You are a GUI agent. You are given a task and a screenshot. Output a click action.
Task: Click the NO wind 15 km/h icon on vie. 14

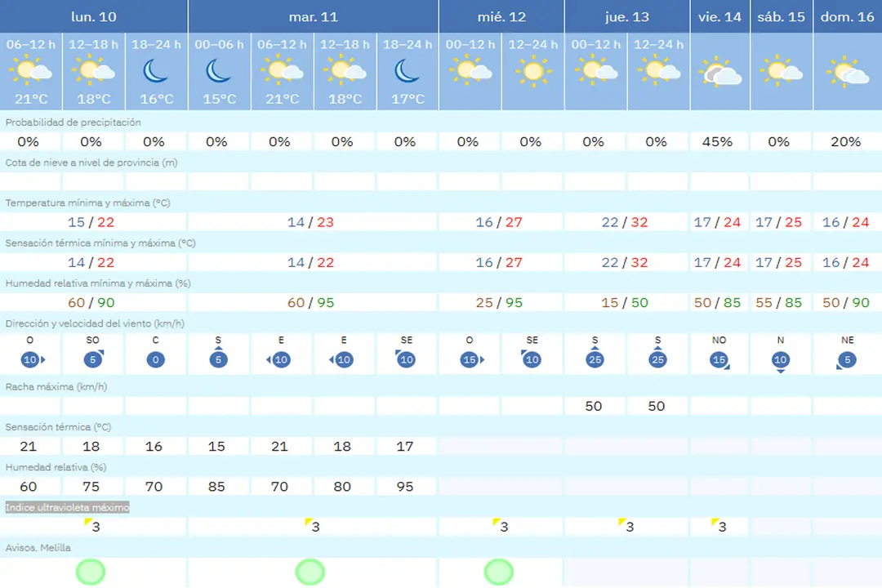pos(720,360)
